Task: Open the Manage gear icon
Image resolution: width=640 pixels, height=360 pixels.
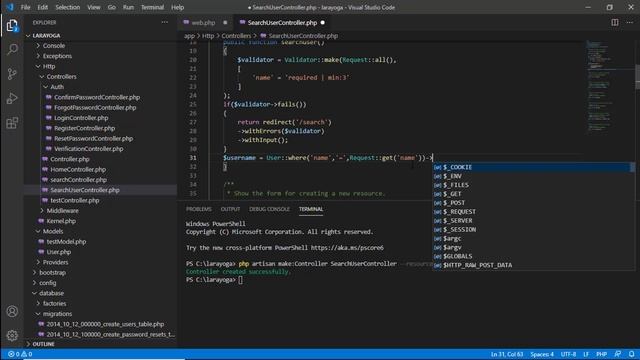Action: 12,335
